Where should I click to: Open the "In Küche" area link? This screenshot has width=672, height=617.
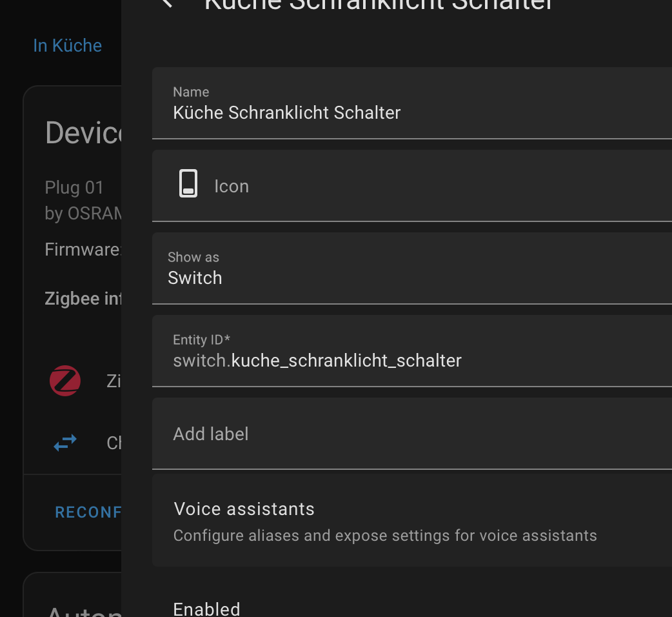[67, 45]
